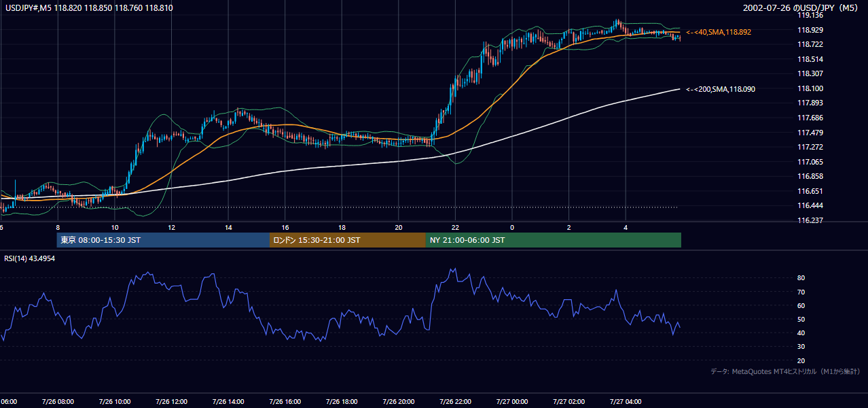Click the ロンドン 15:30-21:00 JST session bar
The image size is (868, 408).
(348, 240)
